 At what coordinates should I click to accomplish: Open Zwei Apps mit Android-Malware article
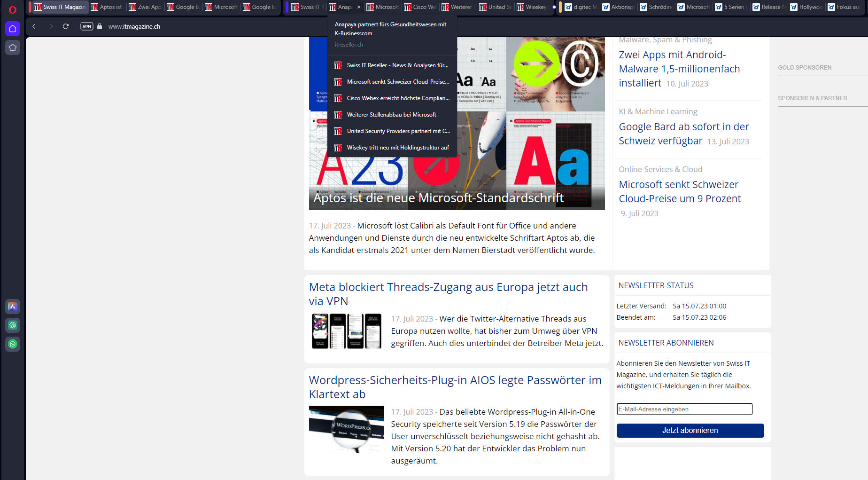[679, 69]
